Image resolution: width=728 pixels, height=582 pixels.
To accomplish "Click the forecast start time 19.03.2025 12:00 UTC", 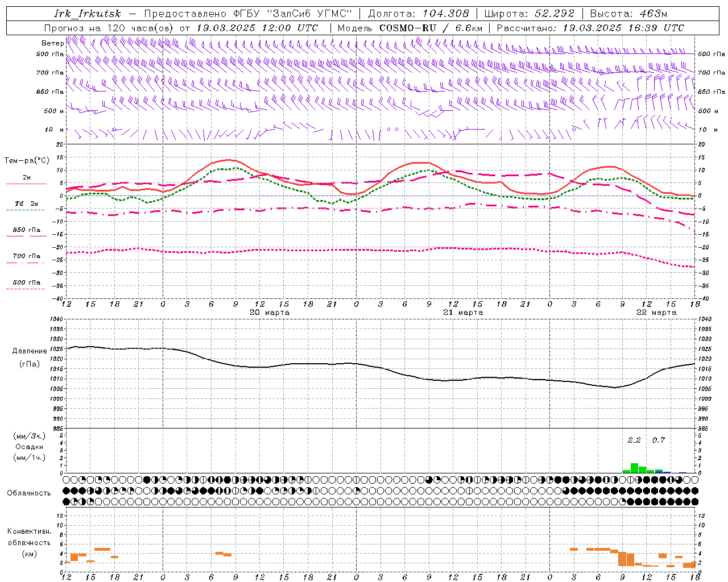I will click(x=257, y=28).
